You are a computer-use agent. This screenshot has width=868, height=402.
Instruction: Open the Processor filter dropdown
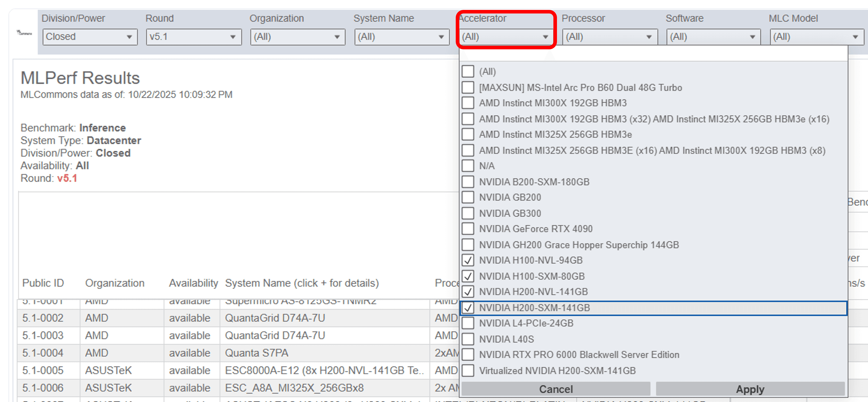(610, 37)
